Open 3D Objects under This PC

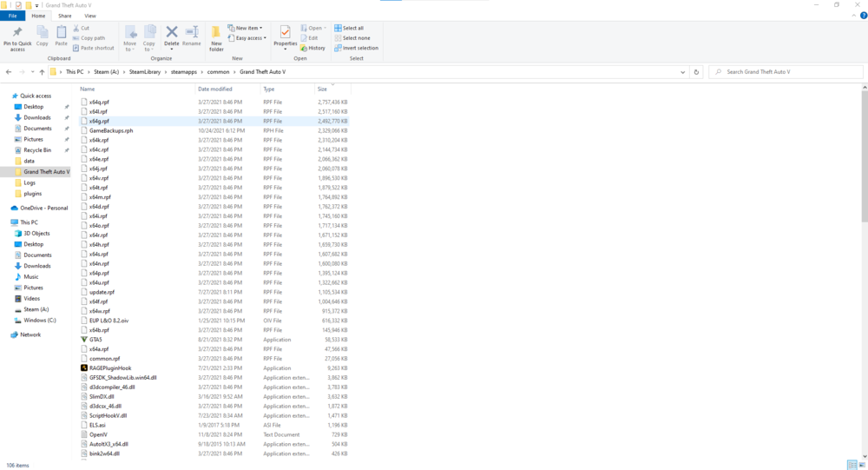point(36,234)
